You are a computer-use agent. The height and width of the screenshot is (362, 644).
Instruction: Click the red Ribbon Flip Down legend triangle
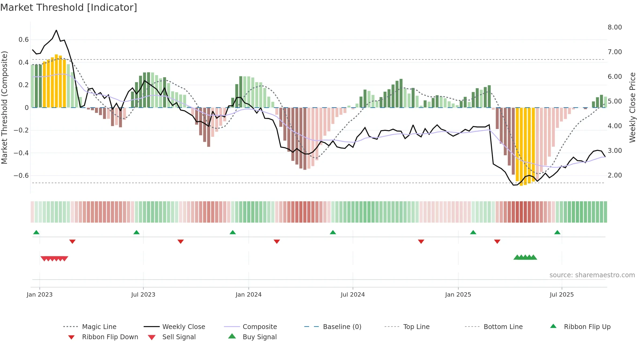pos(71,337)
